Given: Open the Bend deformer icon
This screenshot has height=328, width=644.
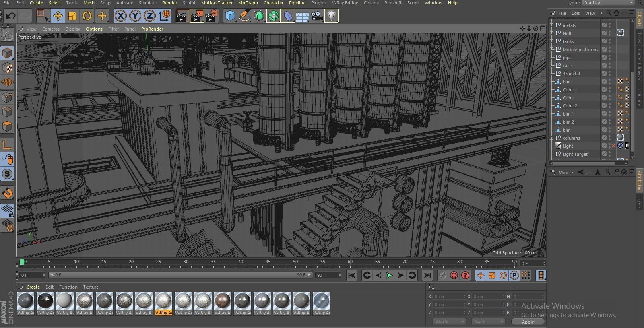Looking at the screenshot, I should [288, 16].
